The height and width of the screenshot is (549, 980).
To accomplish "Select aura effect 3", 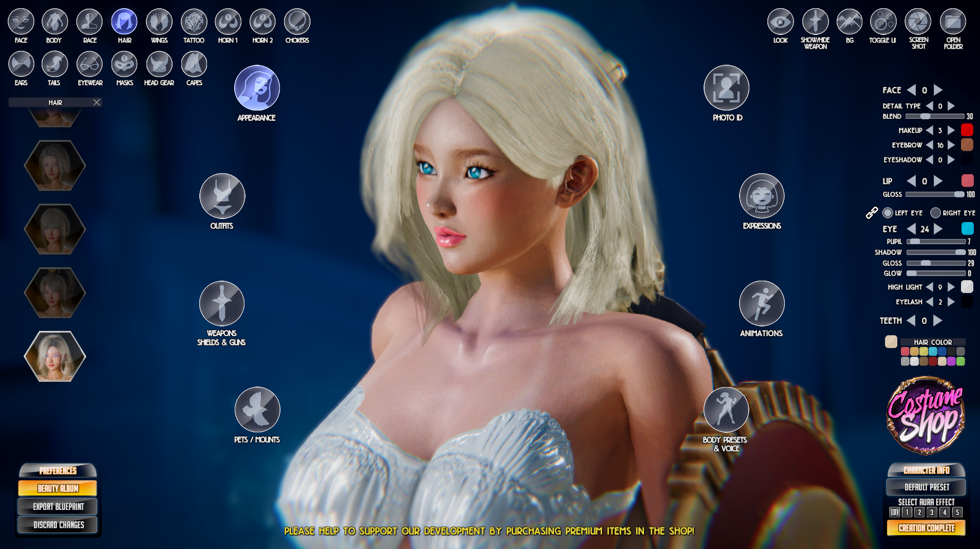I will click(932, 512).
